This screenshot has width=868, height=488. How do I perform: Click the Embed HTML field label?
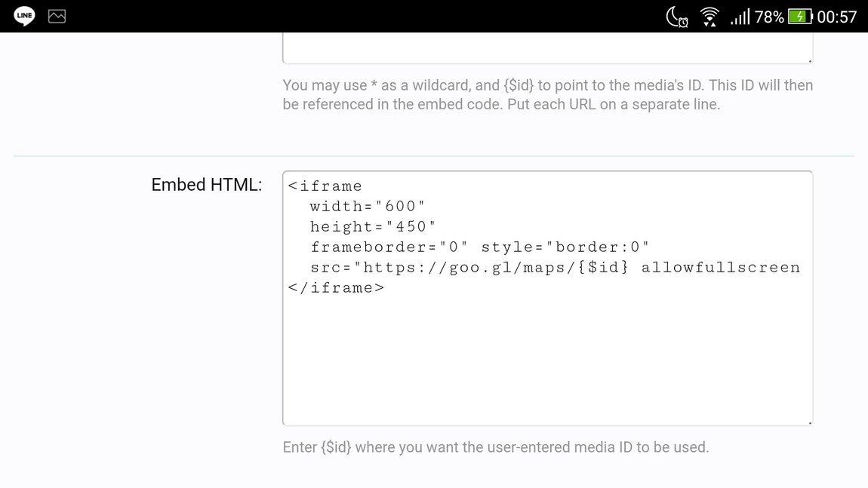tap(205, 184)
